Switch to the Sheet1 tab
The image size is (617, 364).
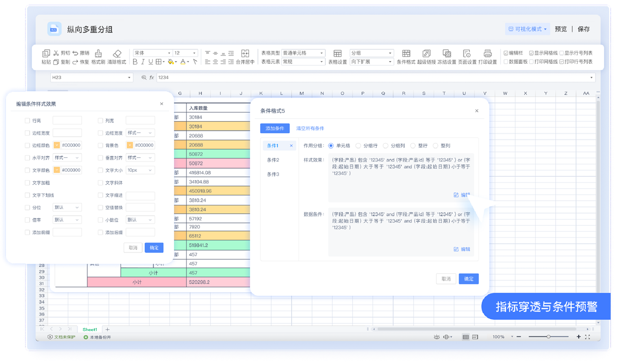point(90,329)
